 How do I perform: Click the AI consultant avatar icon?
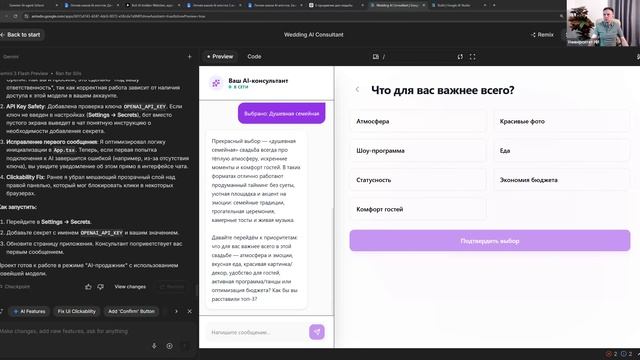click(216, 83)
